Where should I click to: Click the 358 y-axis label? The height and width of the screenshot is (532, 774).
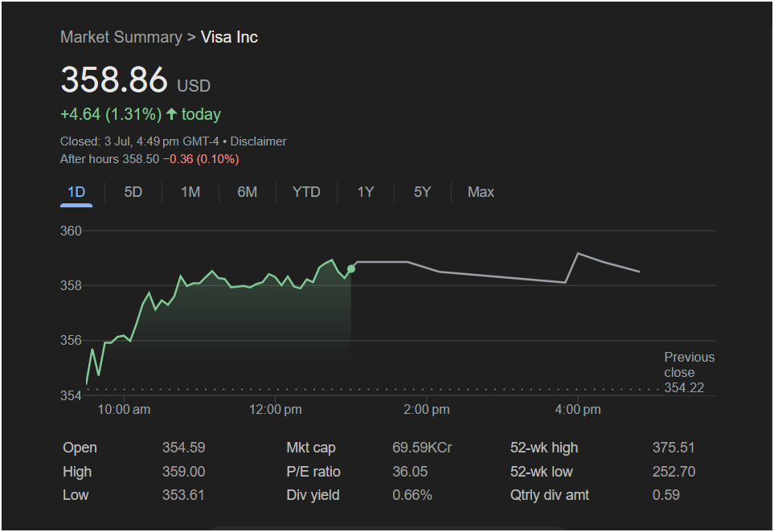pyautogui.click(x=71, y=286)
